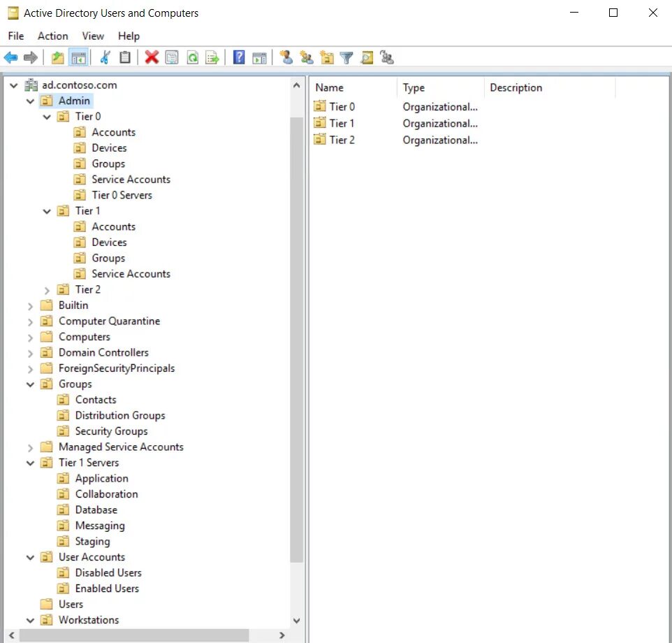The height and width of the screenshot is (643, 672).
Task: Collapse the Tier 1 Servers OU
Action: point(30,463)
